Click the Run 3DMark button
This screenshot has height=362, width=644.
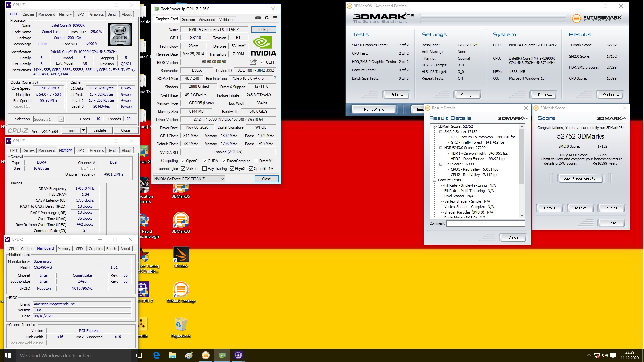[x=374, y=109]
